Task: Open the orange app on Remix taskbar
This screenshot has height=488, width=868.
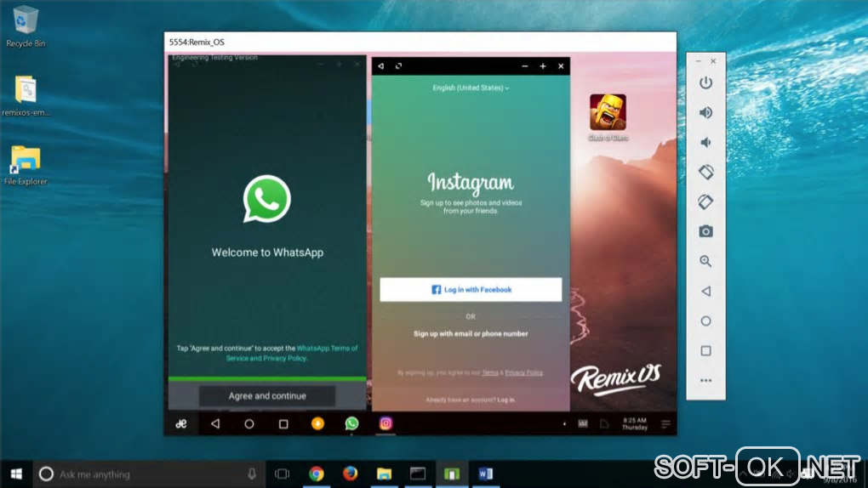Action: coord(317,424)
